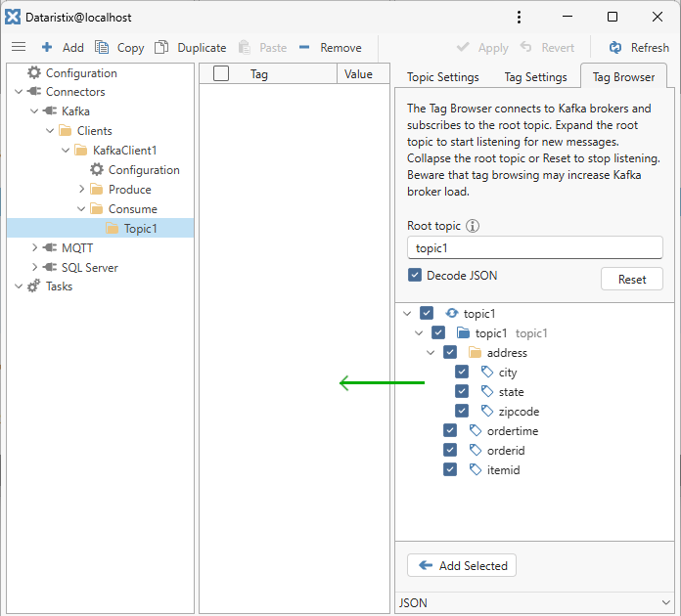Open the three-dot menu in the title bar
Screen dimensions: 681x616
[519, 17]
